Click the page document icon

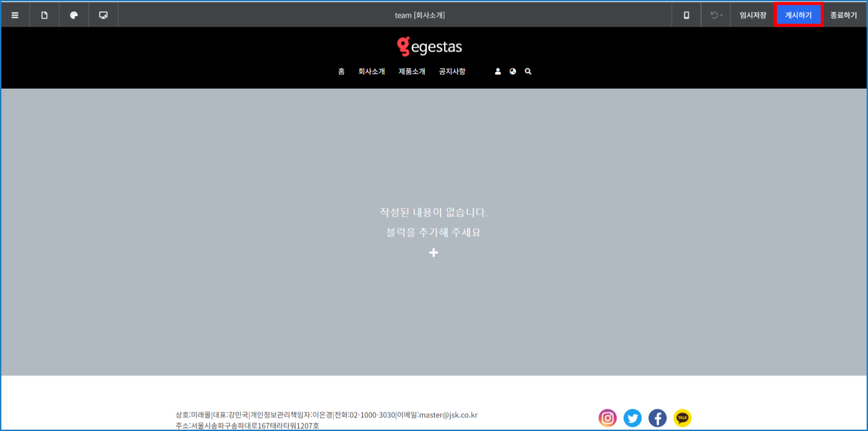[x=44, y=15]
